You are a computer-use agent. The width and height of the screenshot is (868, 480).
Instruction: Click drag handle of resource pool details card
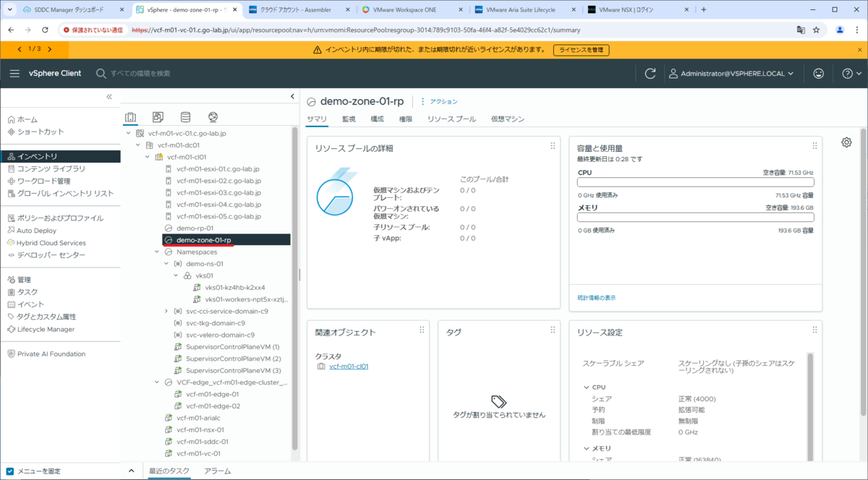click(553, 146)
